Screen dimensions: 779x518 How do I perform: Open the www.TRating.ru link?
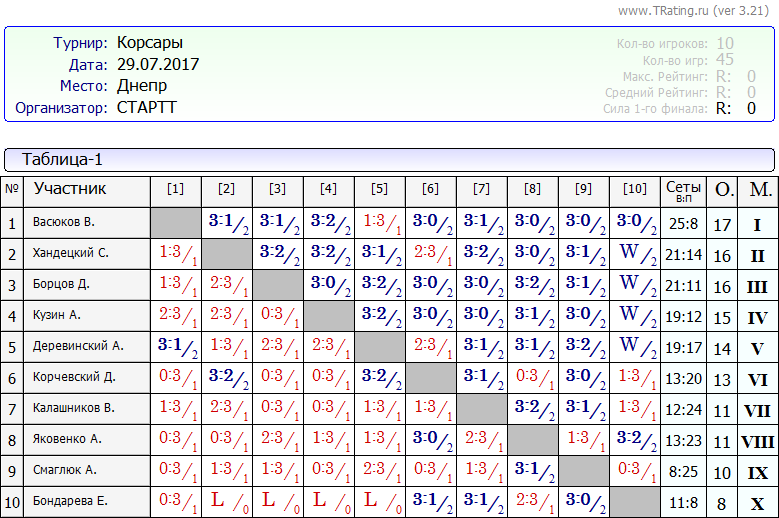pos(664,10)
